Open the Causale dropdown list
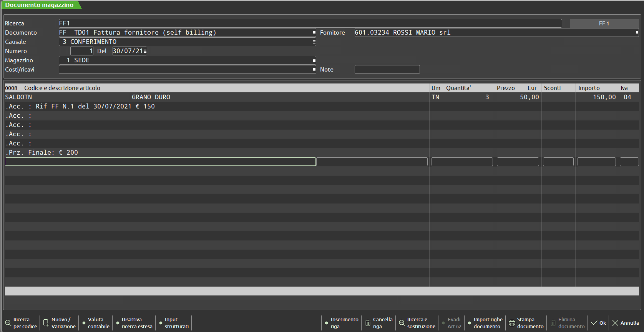This screenshot has width=644, height=332. tap(314, 42)
